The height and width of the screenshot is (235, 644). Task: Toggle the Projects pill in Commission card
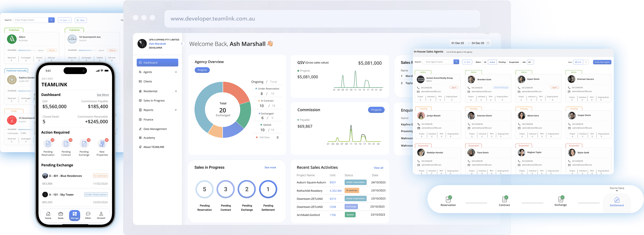pos(376,110)
